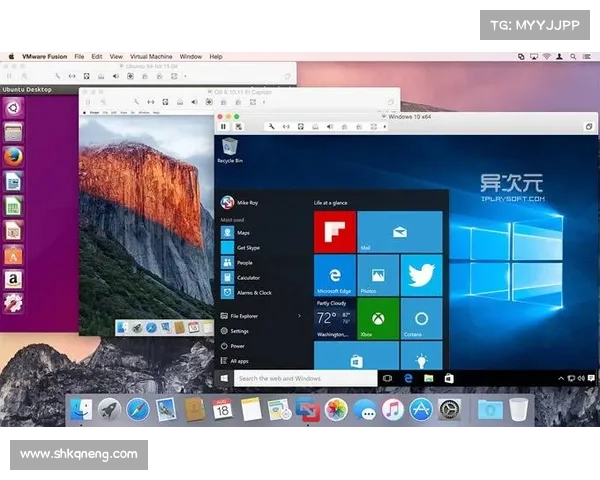This screenshot has width=600, height=480.
Task: Open Launchpad in the Mac Dock
Action: 109,410
